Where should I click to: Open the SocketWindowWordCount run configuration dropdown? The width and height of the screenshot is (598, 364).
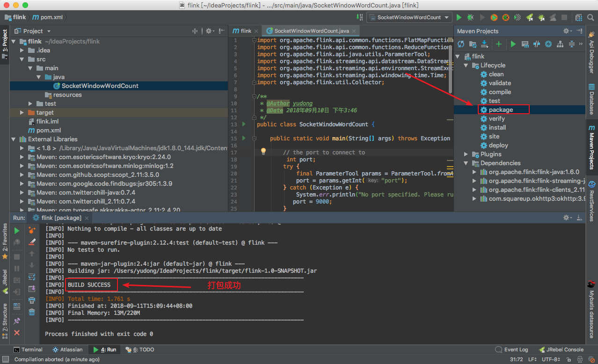pos(409,17)
